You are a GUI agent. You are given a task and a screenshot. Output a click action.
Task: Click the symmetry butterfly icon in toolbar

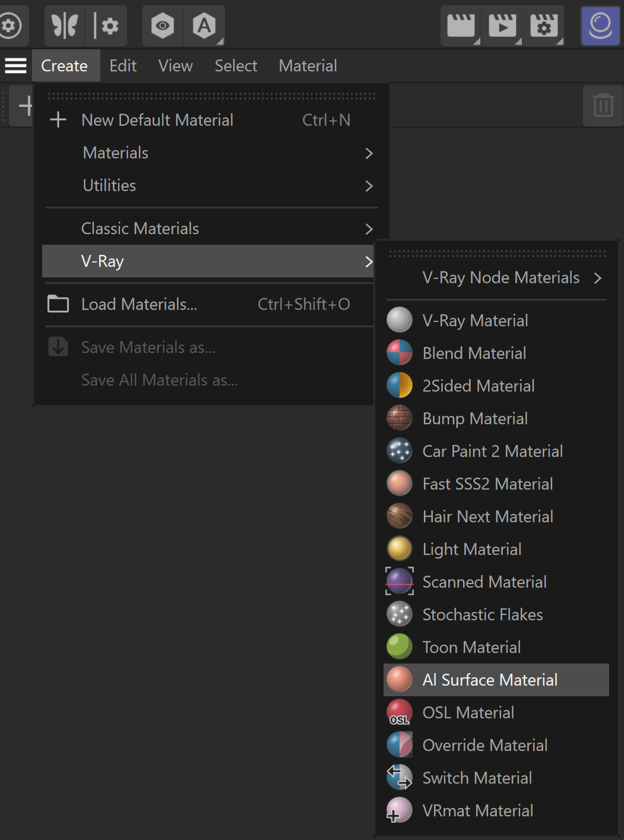65,26
